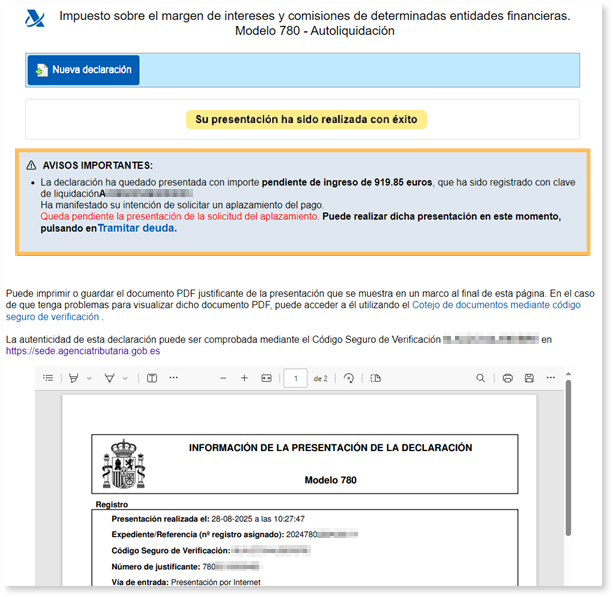Open the PDF table of contents panel

click(49, 378)
